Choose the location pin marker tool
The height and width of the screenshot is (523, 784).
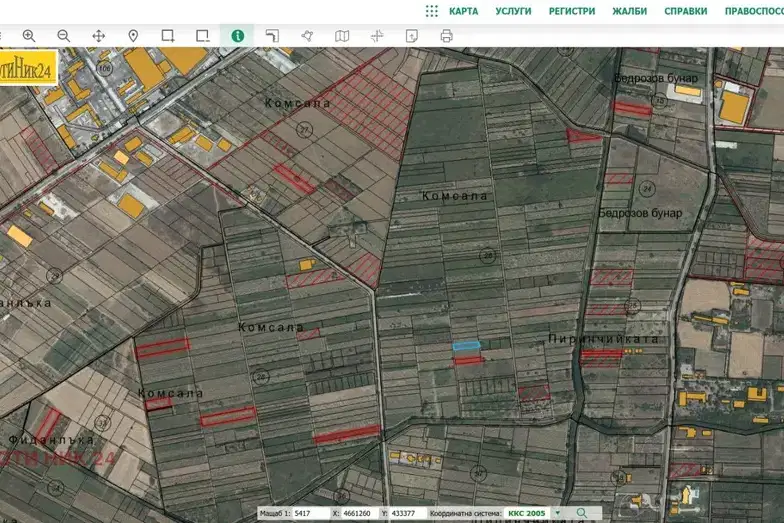(x=133, y=36)
